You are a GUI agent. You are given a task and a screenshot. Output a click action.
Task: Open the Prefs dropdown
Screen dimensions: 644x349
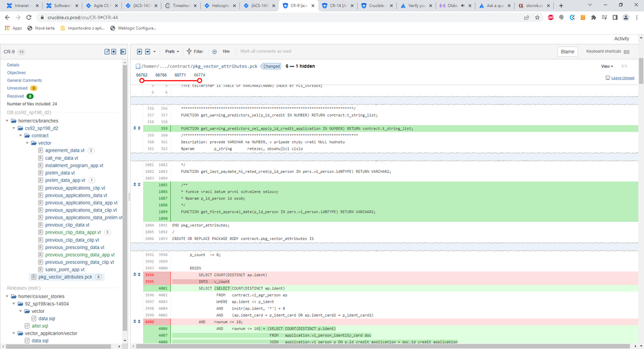(172, 52)
